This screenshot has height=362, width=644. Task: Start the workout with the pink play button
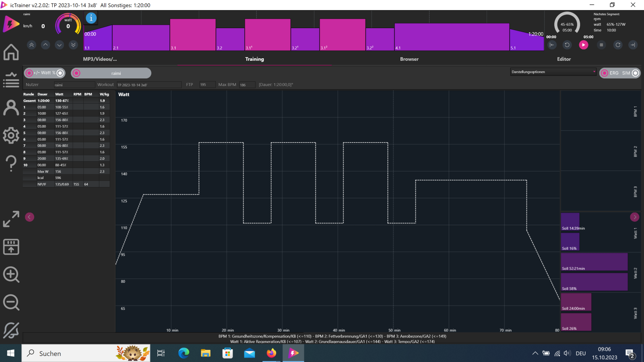pos(583,45)
